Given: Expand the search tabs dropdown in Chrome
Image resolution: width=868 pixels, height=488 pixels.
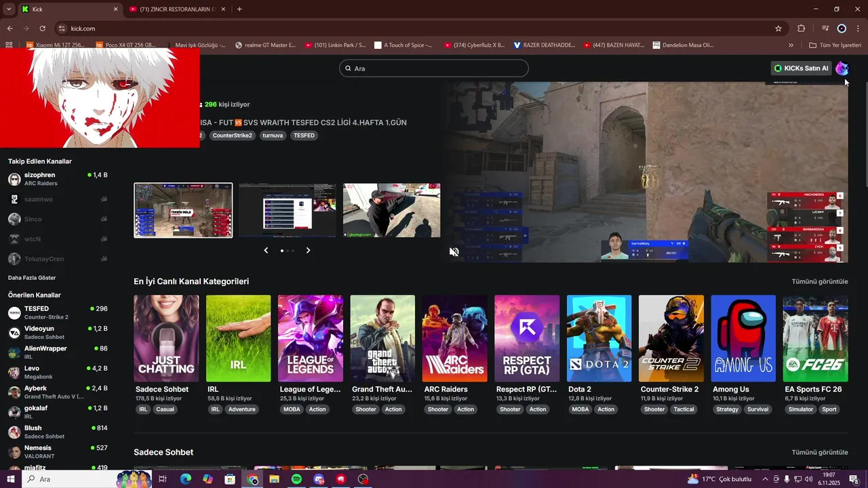Looking at the screenshot, I should point(9,9).
